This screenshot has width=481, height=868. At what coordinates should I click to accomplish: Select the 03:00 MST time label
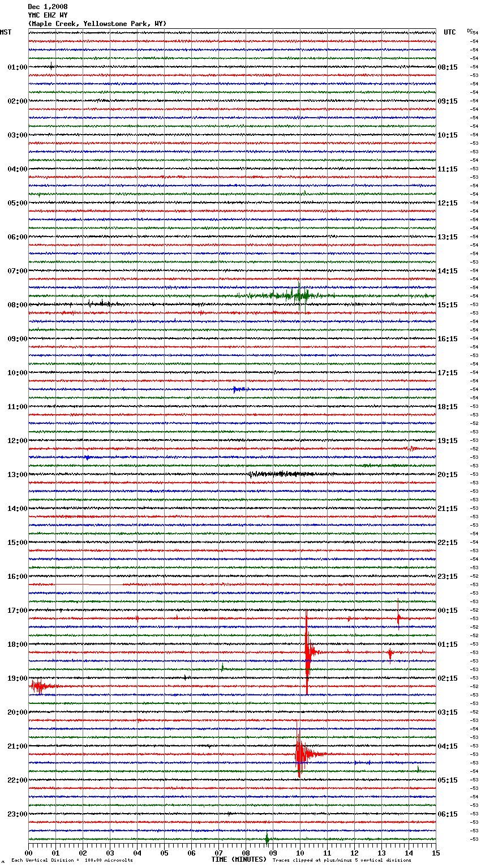pos(18,135)
